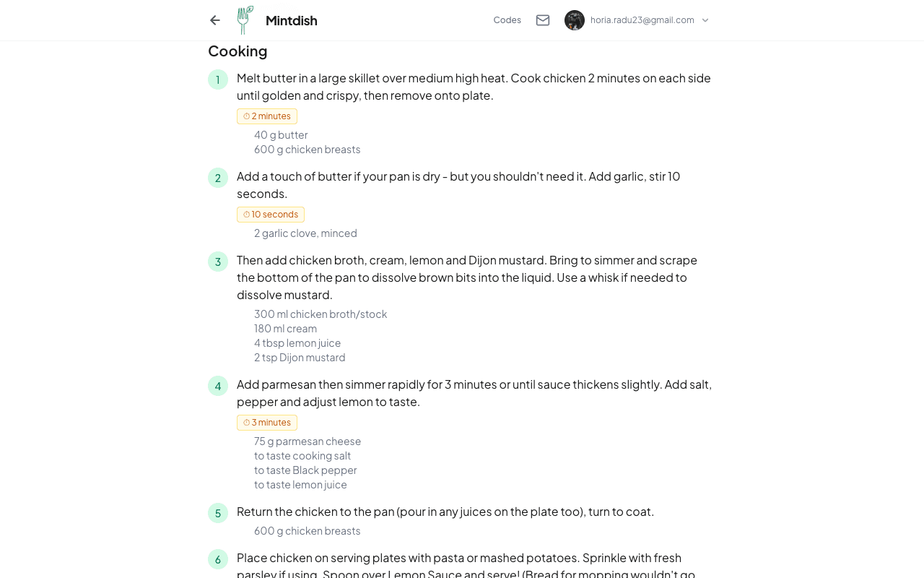Image resolution: width=924 pixels, height=578 pixels.
Task: Click the user profile avatar picture
Action: coord(575,20)
